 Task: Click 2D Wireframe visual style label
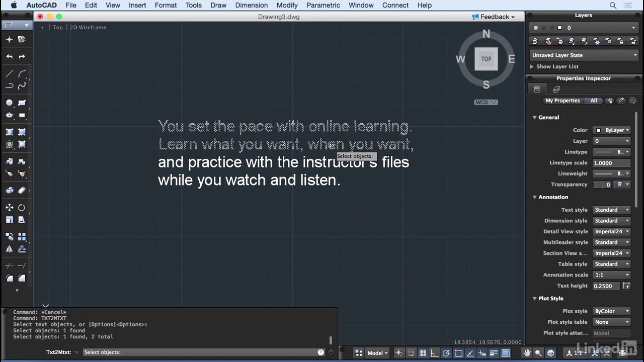(88, 27)
